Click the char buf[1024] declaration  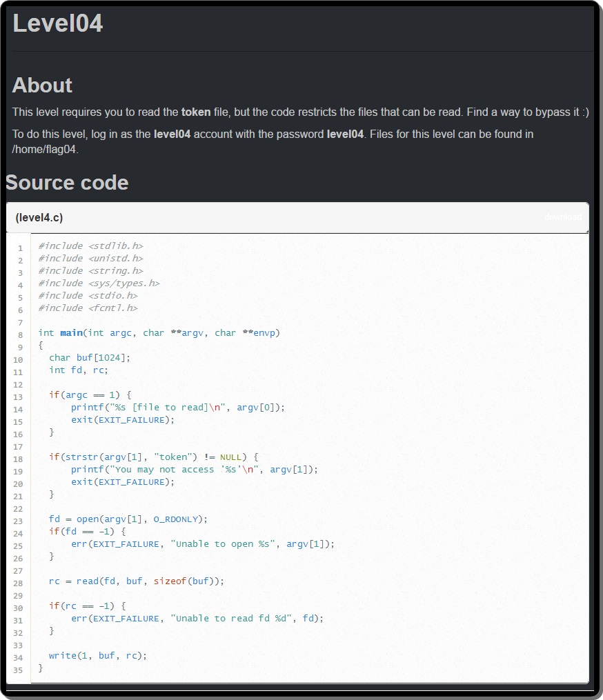pyautogui.click(x=90, y=358)
